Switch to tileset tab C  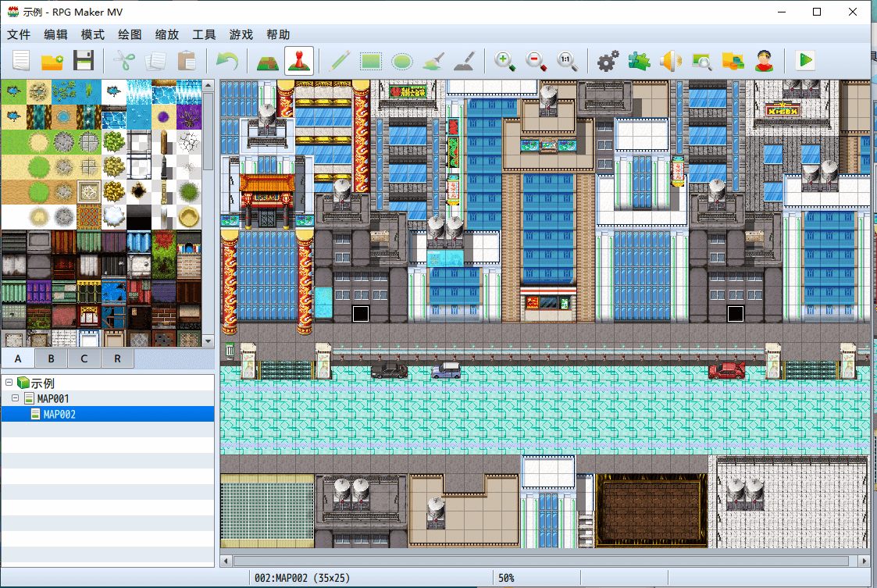click(84, 358)
